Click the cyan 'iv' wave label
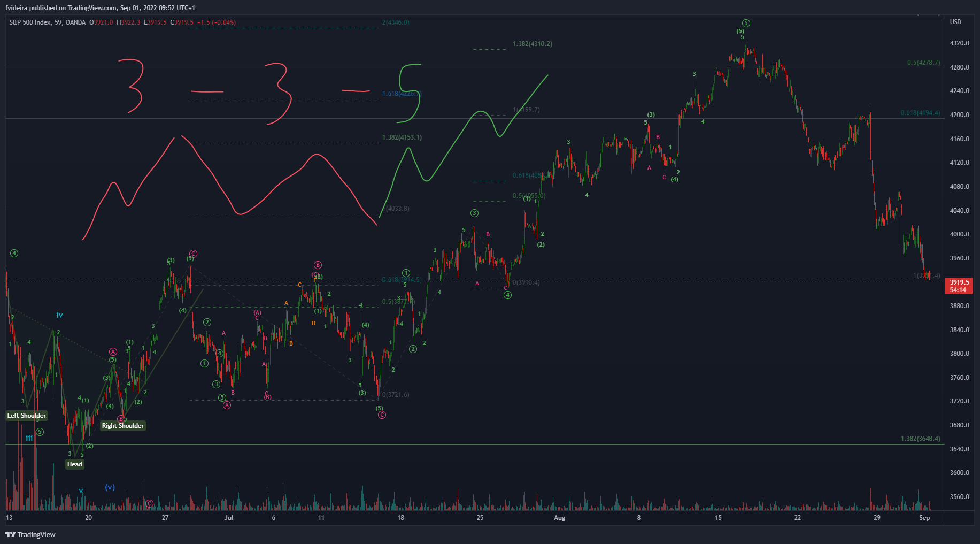Viewport: 980px width, 544px height. (59, 316)
